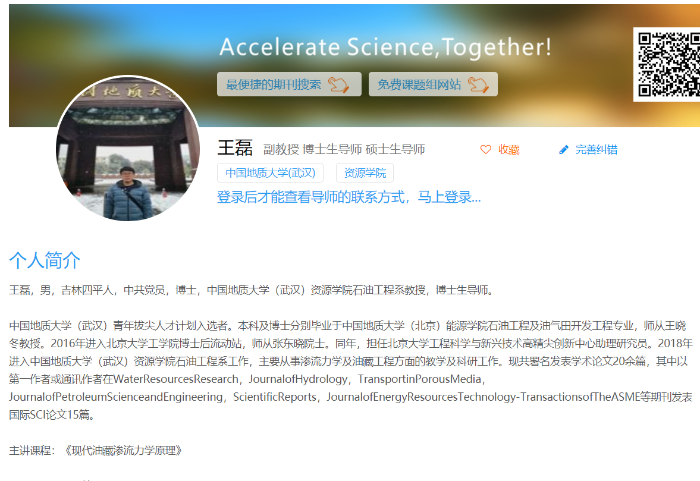Click the Accelerate Science, Together! banner text
The height and width of the screenshot is (481, 700).
point(386,47)
